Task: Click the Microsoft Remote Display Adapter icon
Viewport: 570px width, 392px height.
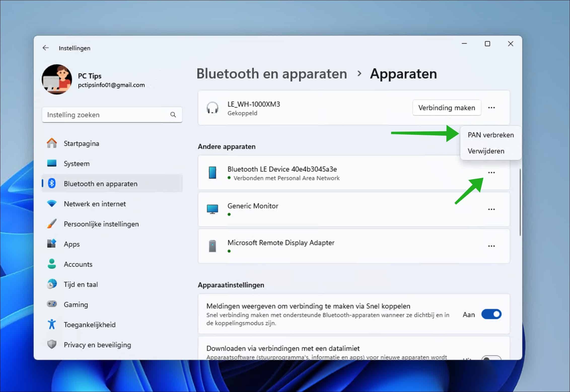Action: coord(213,246)
